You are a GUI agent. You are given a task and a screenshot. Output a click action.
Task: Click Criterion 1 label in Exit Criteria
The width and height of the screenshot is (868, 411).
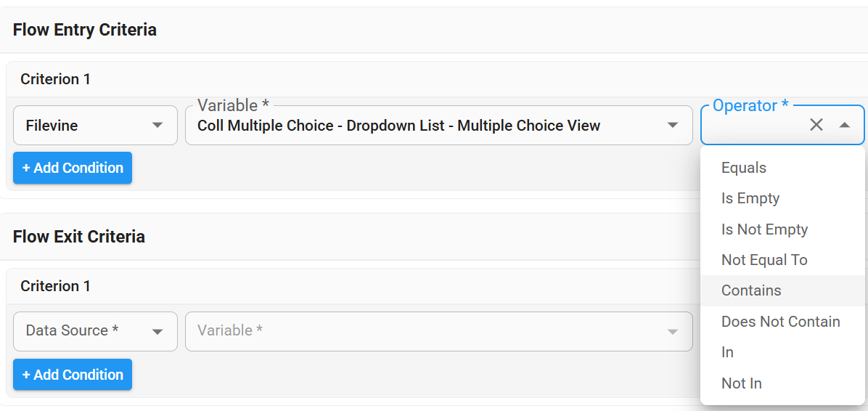tap(55, 286)
